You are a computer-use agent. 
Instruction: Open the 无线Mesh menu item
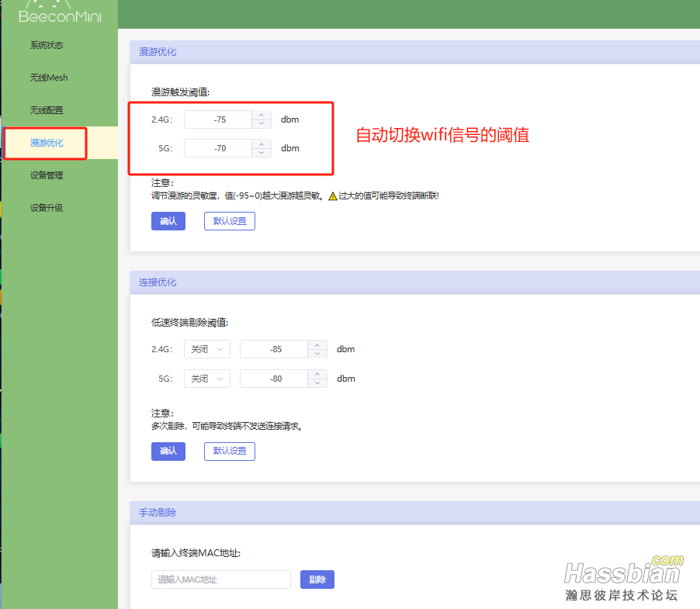point(49,78)
